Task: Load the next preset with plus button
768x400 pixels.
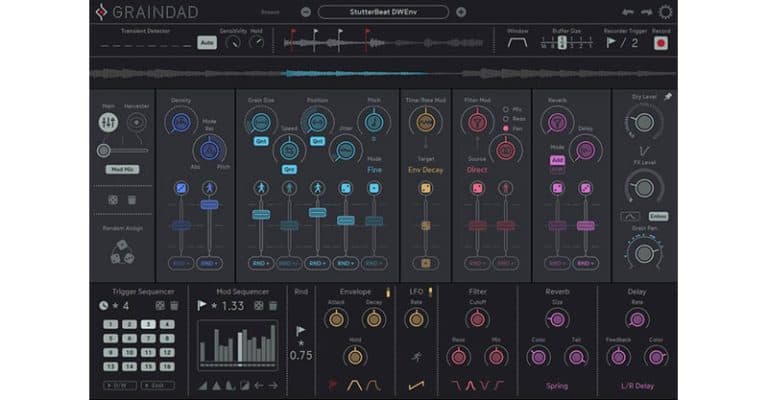Action: pos(461,12)
